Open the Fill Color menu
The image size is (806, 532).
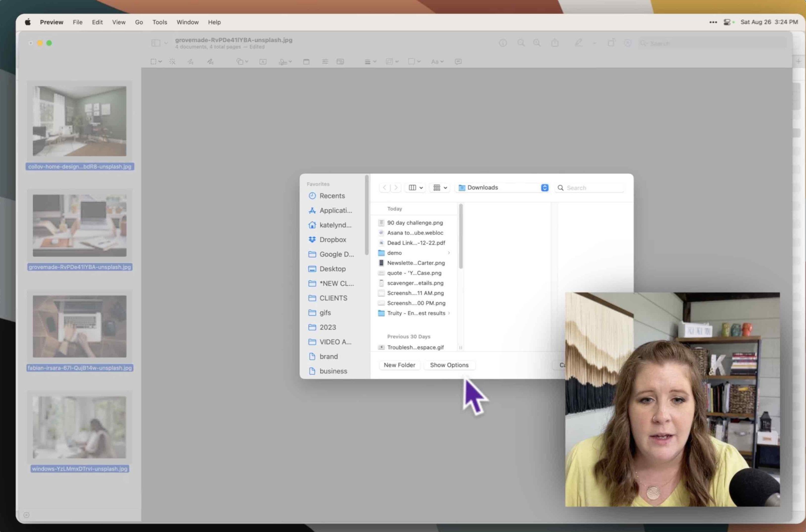tap(414, 62)
